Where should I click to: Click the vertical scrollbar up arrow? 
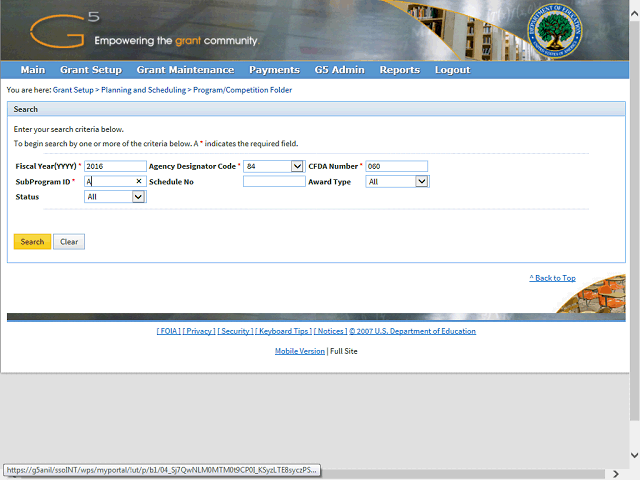pos(635,13)
